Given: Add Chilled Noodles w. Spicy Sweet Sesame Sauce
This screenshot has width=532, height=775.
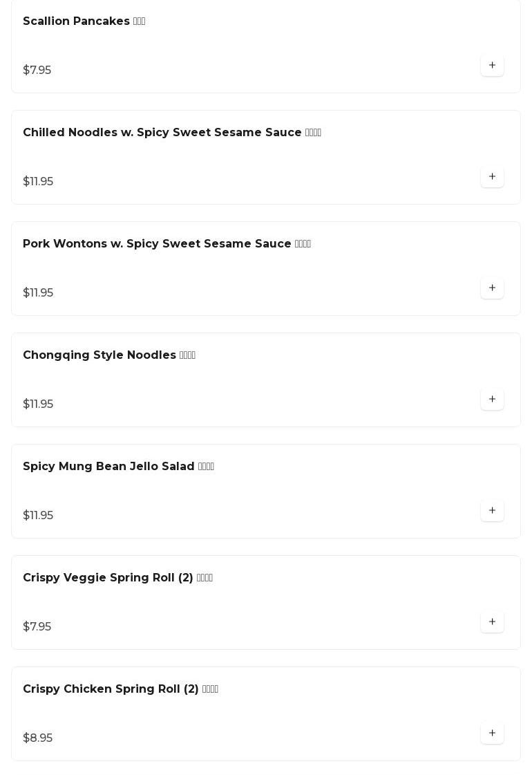Looking at the screenshot, I should [x=492, y=177].
